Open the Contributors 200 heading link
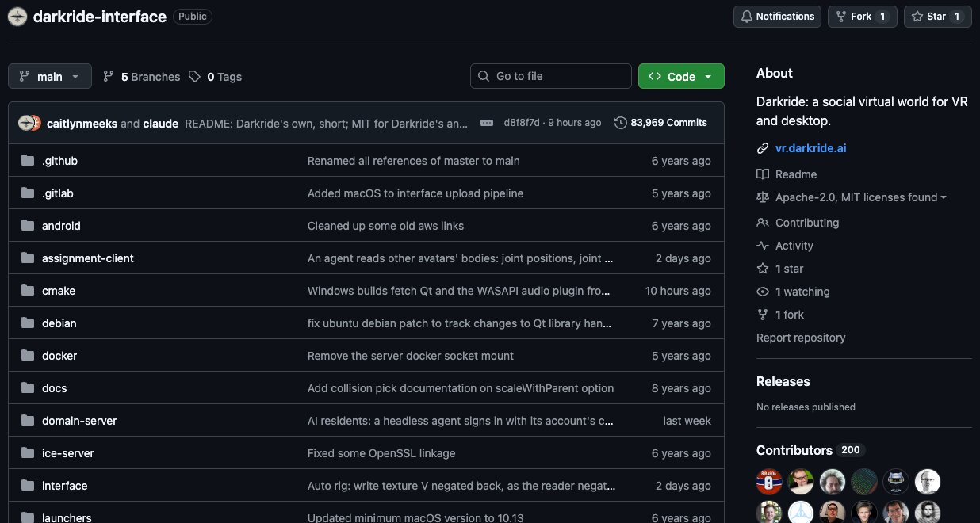Viewport: 980px width, 523px height. (810, 450)
